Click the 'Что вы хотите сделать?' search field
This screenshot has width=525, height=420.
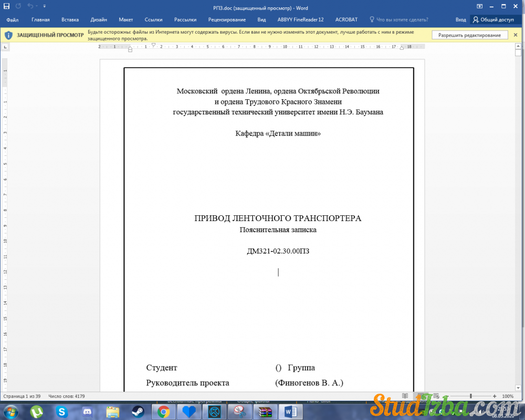(x=402, y=19)
